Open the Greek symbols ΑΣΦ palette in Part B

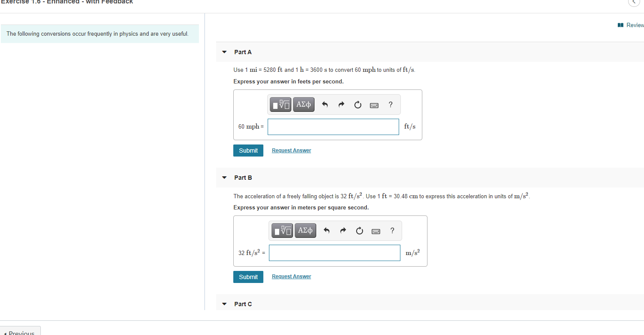305,230
